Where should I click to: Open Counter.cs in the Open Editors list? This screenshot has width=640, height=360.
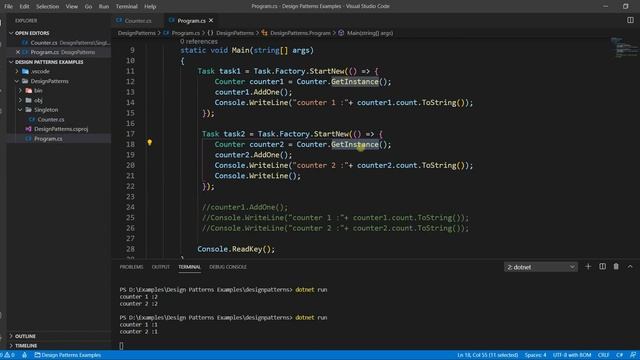[59, 42]
